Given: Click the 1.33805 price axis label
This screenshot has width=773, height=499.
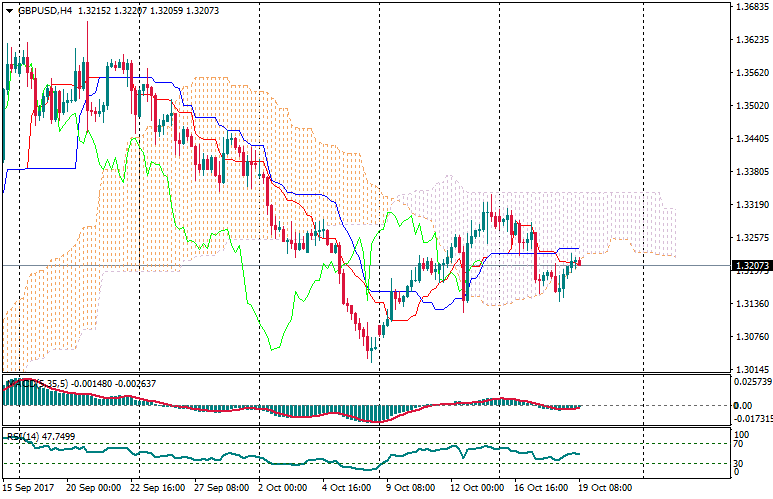Looking at the screenshot, I should [x=751, y=172].
